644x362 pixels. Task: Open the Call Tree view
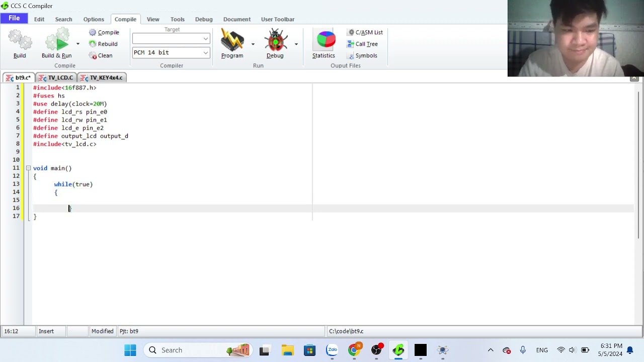(x=362, y=44)
